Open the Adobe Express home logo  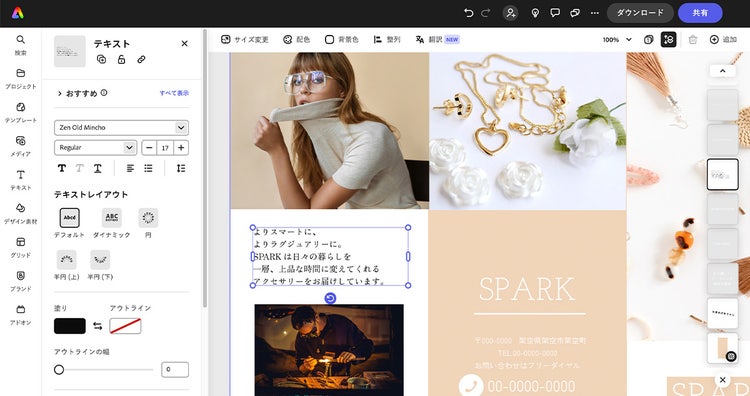coord(18,13)
